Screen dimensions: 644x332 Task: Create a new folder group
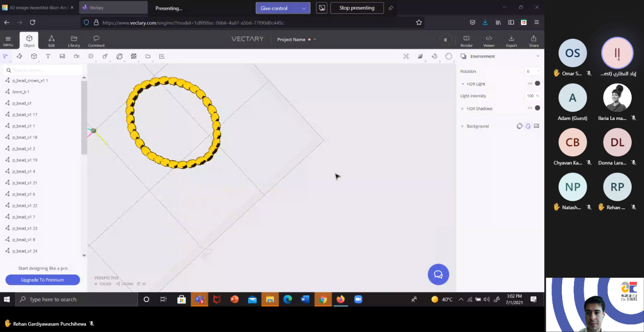(148, 56)
